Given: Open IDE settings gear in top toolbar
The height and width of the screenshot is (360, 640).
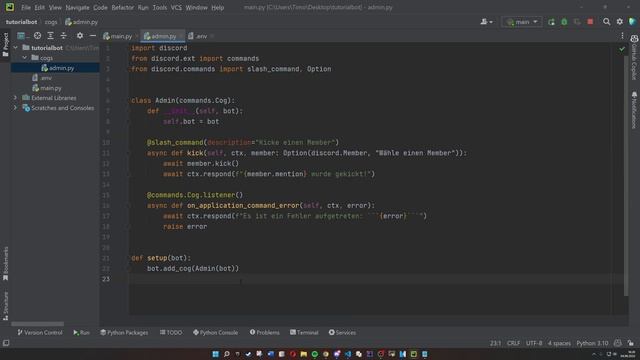Looking at the screenshot, I should tap(620, 22).
